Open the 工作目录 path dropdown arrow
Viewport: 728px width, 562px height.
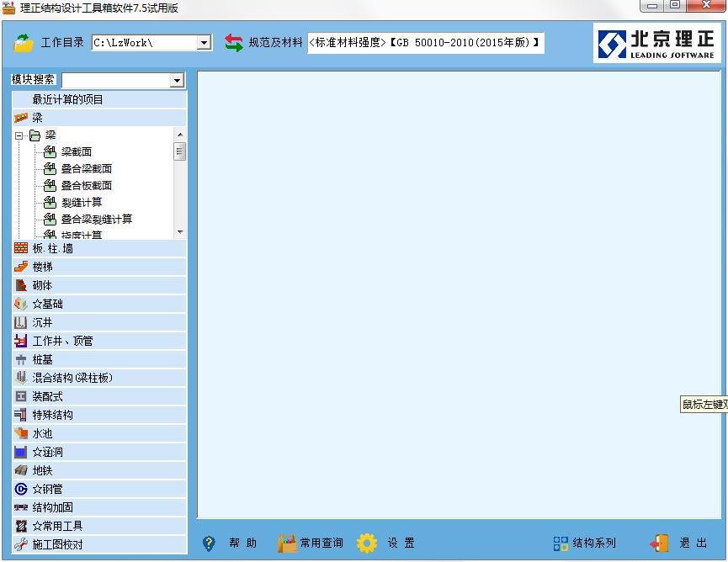point(204,43)
